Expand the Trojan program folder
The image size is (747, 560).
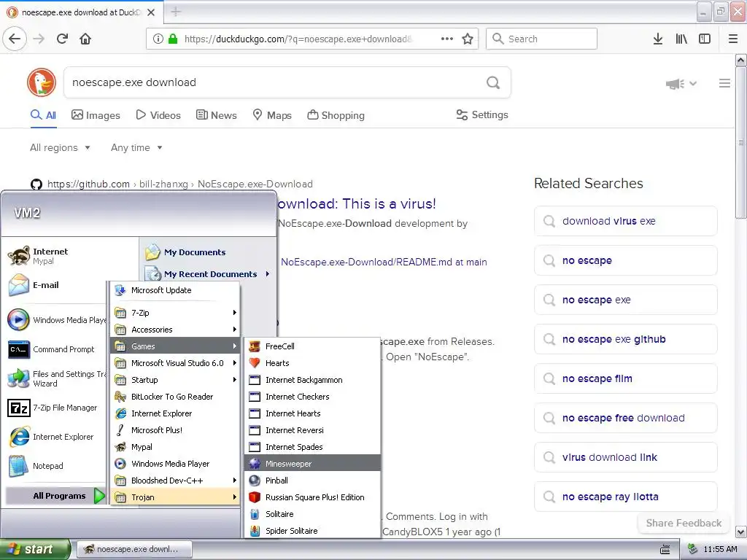click(175, 497)
